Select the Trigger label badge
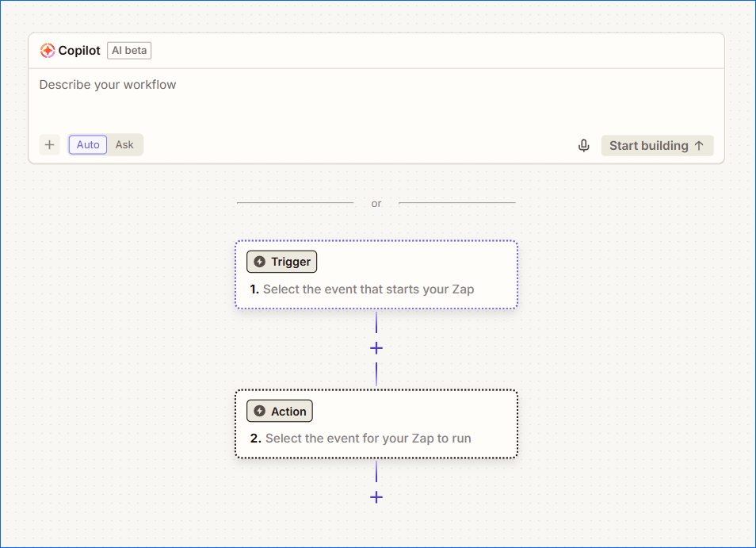The image size is (756, 548). [281, 262]
